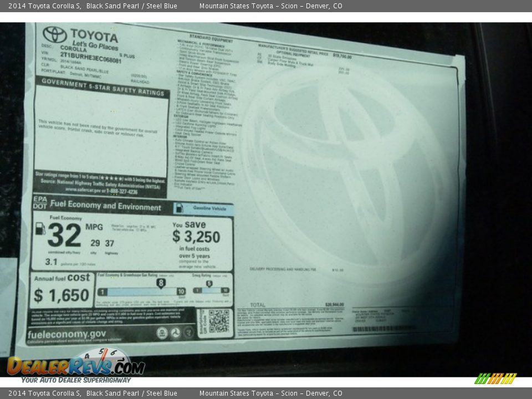Click the gas pump icon in Gasoline Vehicle badge
The height and width of the screenshot is (399, 532).
(x=179, y=208)
